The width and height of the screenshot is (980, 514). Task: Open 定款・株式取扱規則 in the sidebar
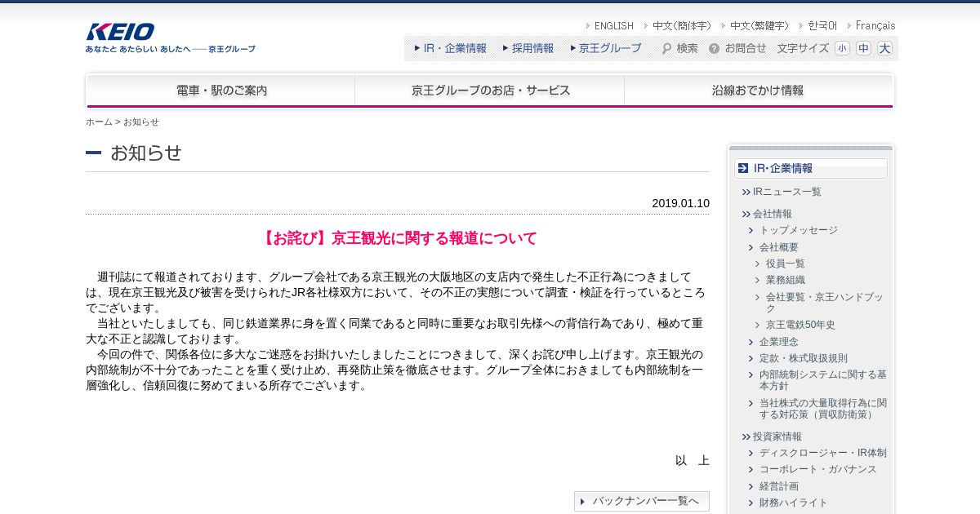(804, 358)
